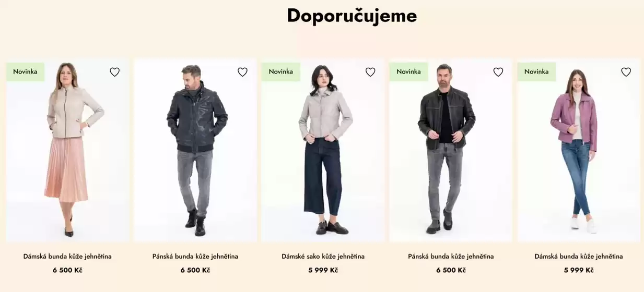View image of man in black leather jacket
This screenshot has width=644, height=292.
tap(451, 150)
